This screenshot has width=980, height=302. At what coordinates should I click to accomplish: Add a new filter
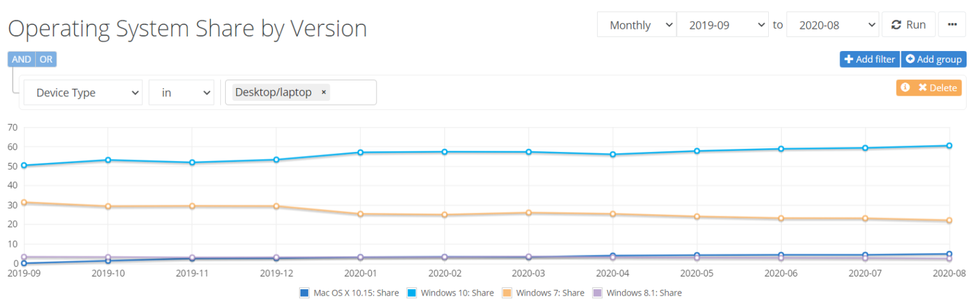(869, 59)
